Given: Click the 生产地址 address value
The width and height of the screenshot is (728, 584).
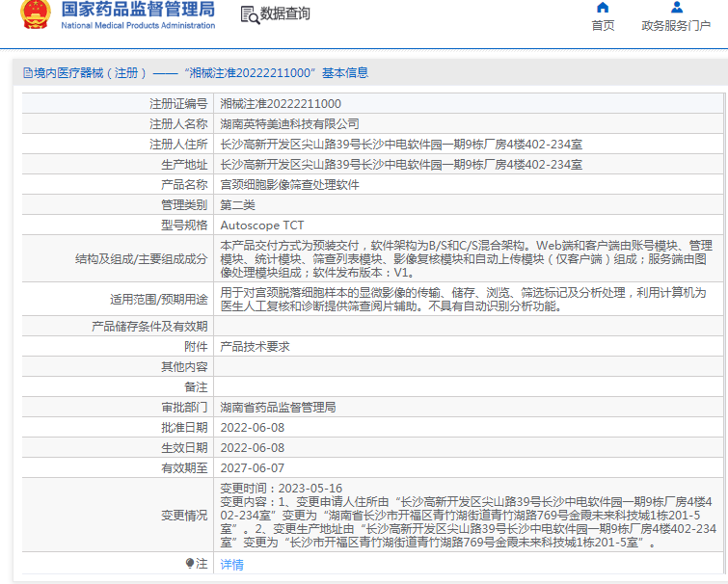Looking at the screenshot, I should pyautogui.click(x=401, y=165).
